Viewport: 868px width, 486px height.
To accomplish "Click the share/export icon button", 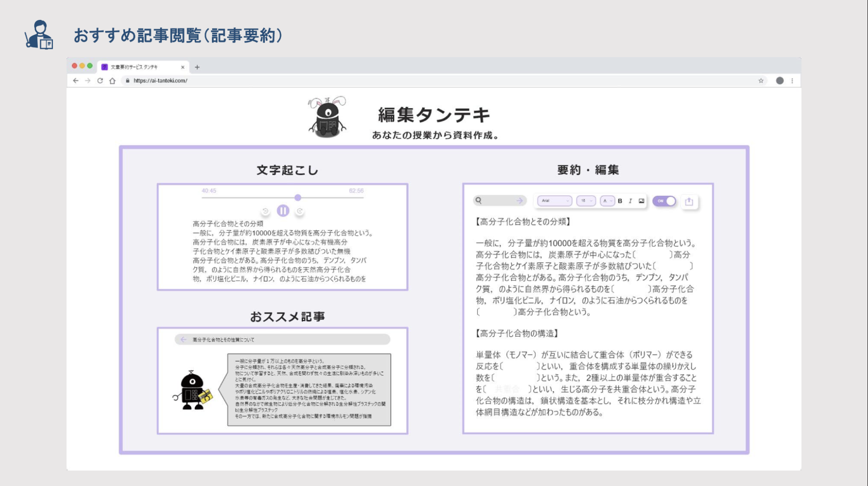I will (689, 201).
